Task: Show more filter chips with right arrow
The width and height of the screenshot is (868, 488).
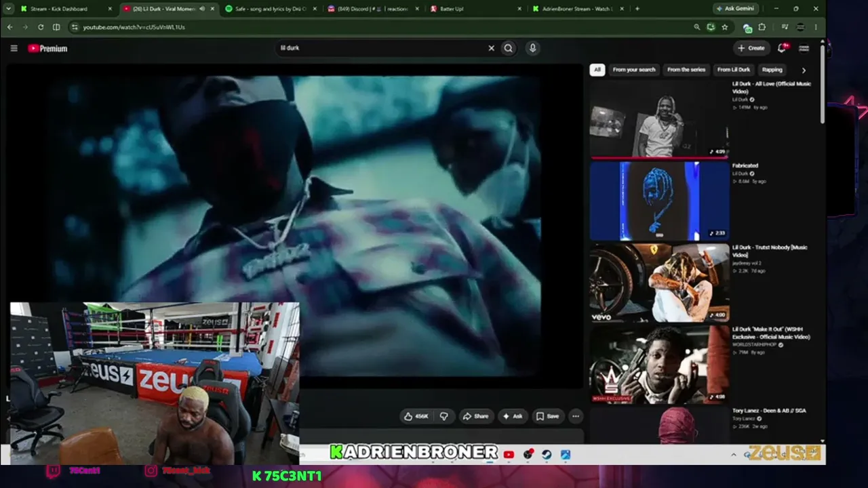Action: pyautogui.click(x=804, y=70)
